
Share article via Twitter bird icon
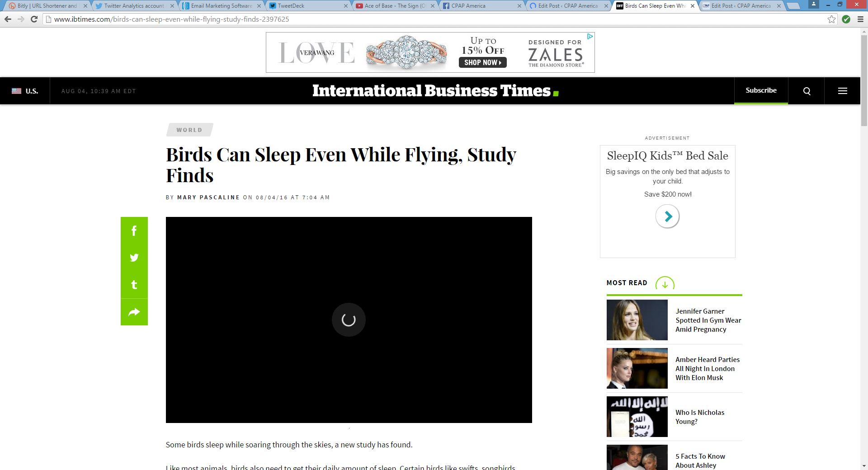pyautogui.click(x=134, y=258)
